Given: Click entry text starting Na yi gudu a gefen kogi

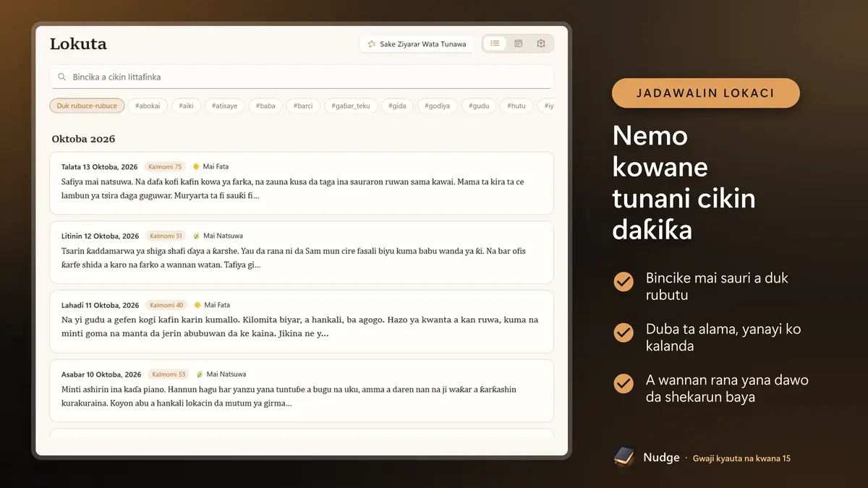Looking at the screenshot, I should 300,327.
